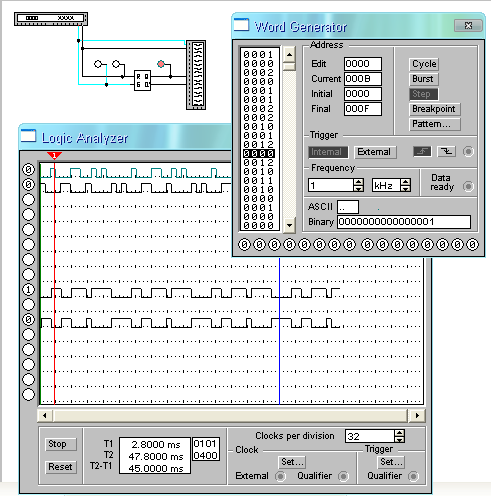The height and width of the screenshot is (496, 491).
Task: Click the frequency value field
Action: coord(331,185)
